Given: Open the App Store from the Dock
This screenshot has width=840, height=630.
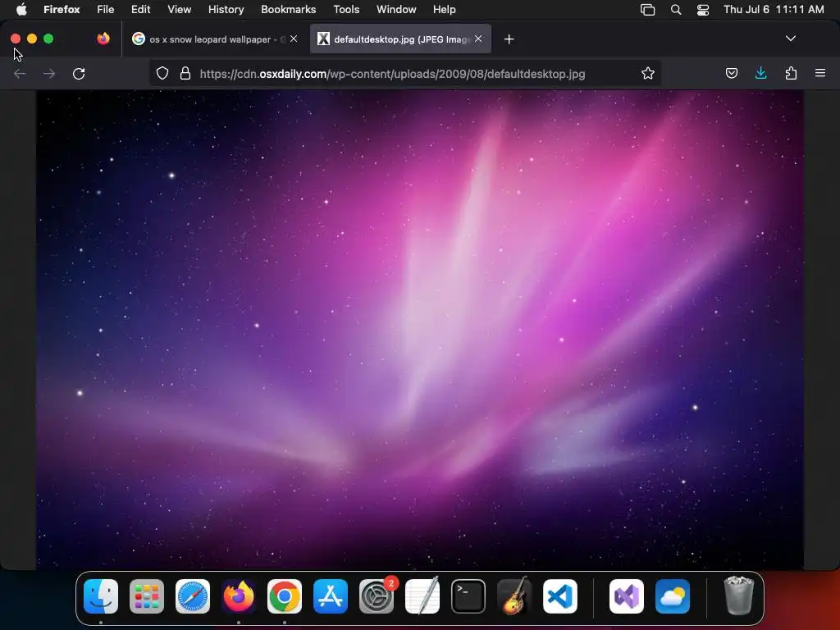Looking at the screenshot, I should point(331,596).
